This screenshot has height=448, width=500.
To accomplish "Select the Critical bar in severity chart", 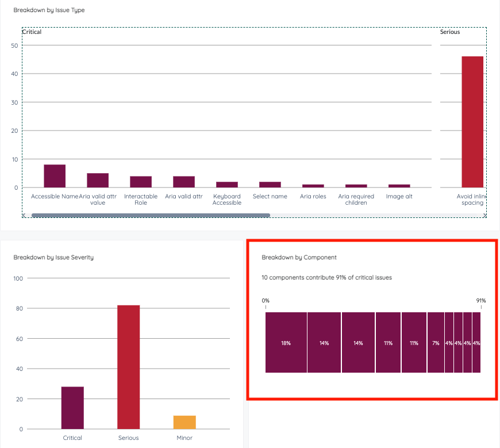I will pyautogui.click(x=72, y=408).
